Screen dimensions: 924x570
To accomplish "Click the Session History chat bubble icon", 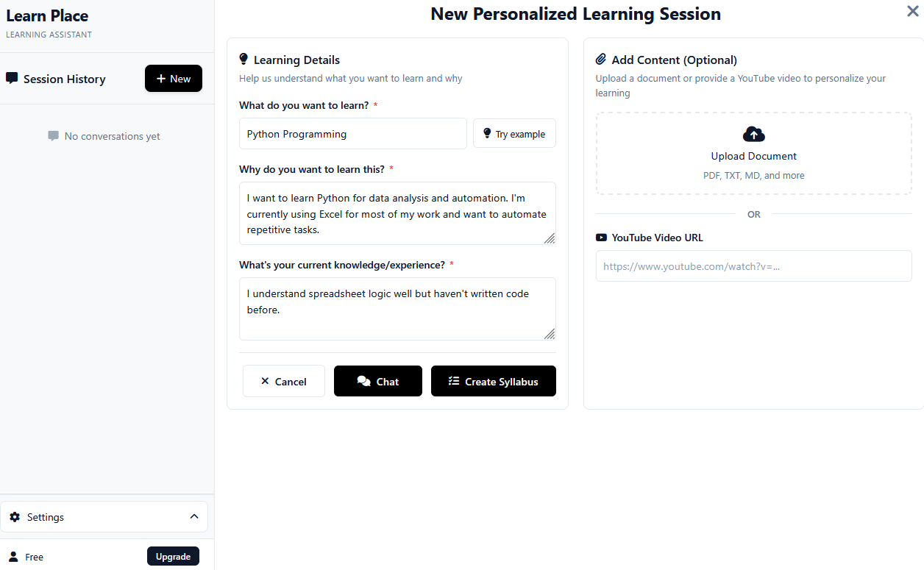I will (x=12, y=79).
